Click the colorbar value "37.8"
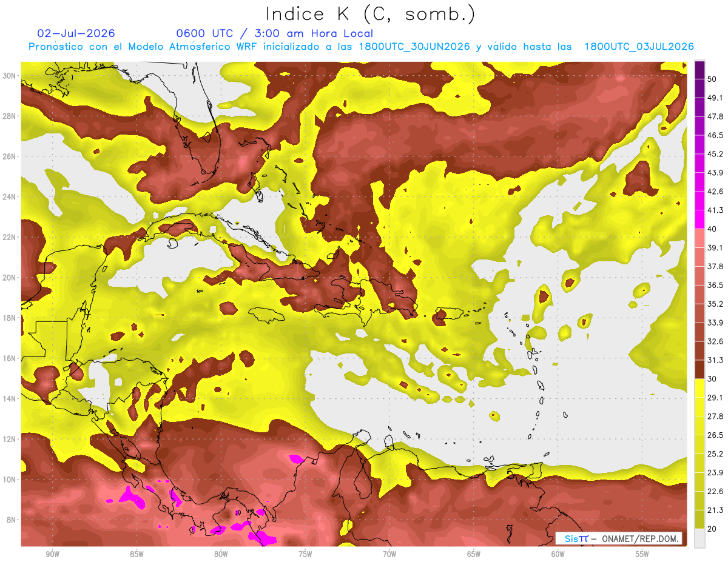728x562 pixels. click(716, 266)
